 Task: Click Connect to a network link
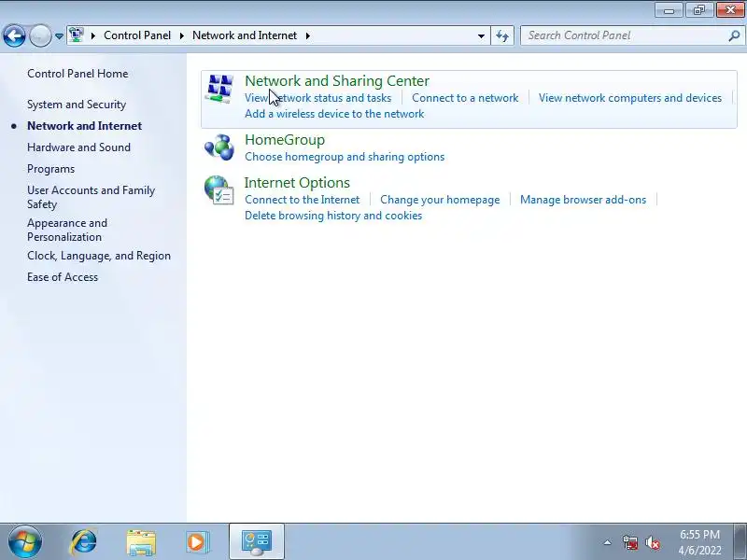[465, 98]
